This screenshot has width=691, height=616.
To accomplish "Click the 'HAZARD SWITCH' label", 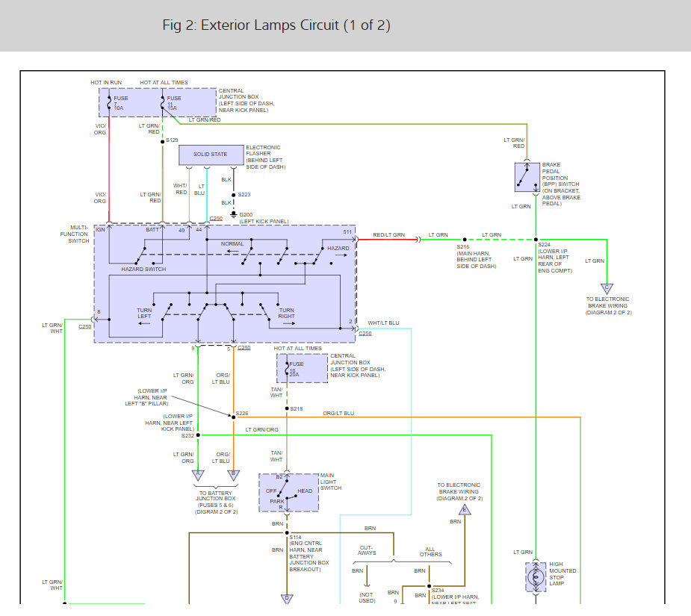I will pyautogui.click(x=143, y=270).
